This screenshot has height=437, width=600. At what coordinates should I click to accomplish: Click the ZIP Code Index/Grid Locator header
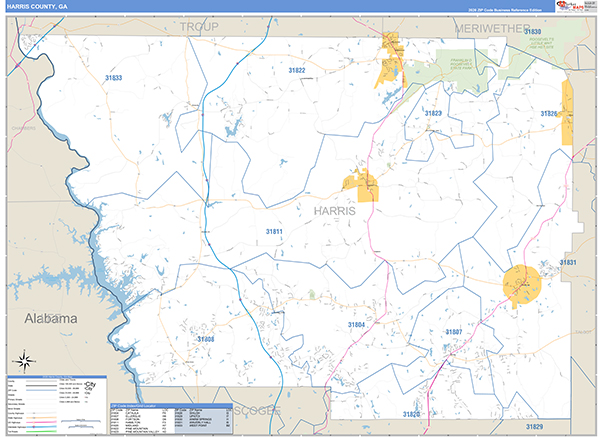click(171, 406)
